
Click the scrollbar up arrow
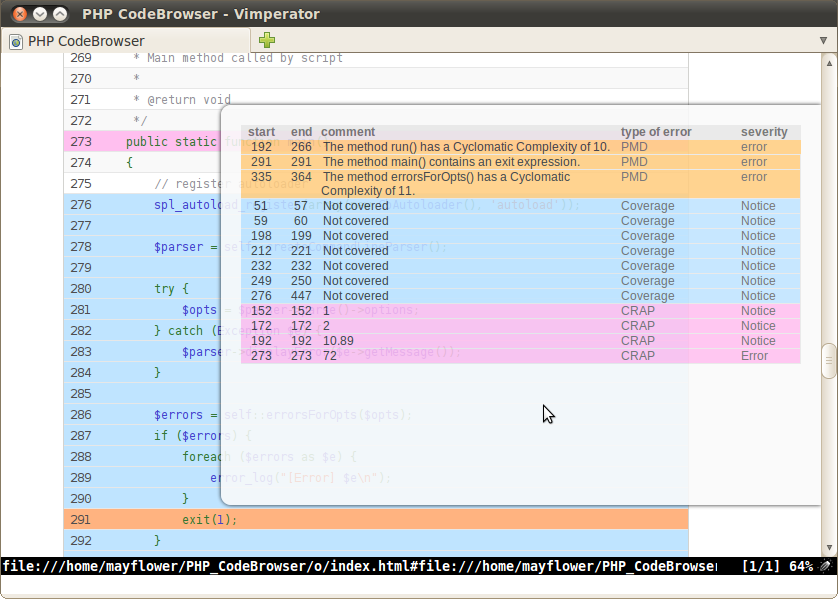coord(829,63)
